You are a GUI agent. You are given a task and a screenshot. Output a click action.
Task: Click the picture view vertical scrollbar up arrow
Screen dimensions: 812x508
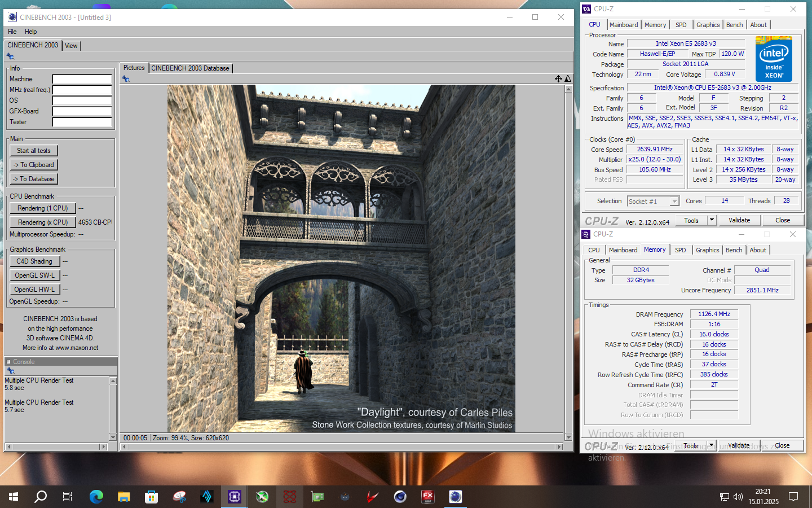(x=568, y=89)
